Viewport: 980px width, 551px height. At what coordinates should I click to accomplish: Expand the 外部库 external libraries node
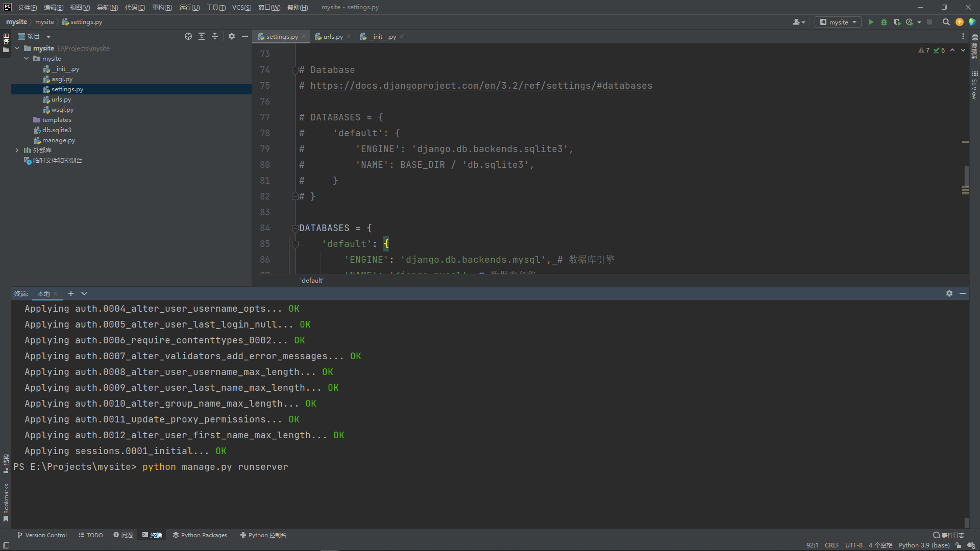point(17,150)
